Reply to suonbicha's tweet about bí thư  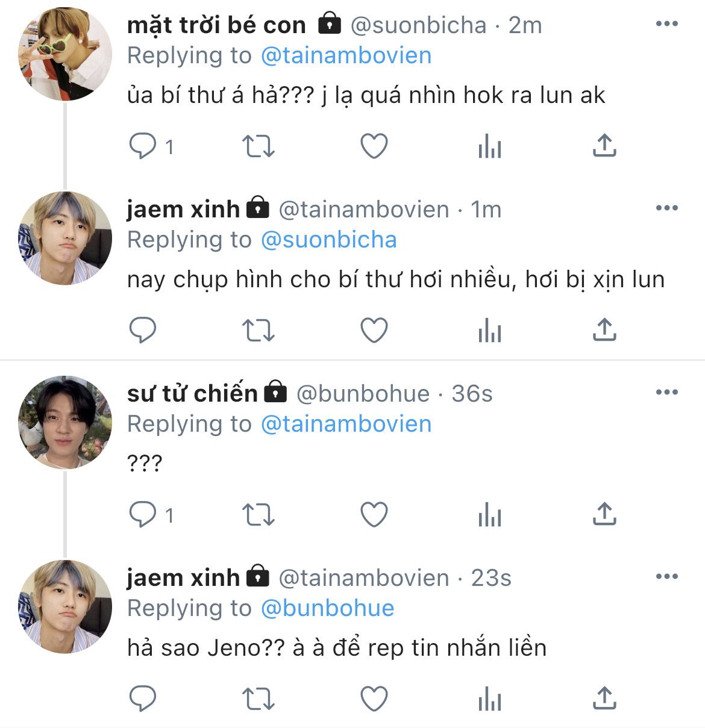pos(143,146)
